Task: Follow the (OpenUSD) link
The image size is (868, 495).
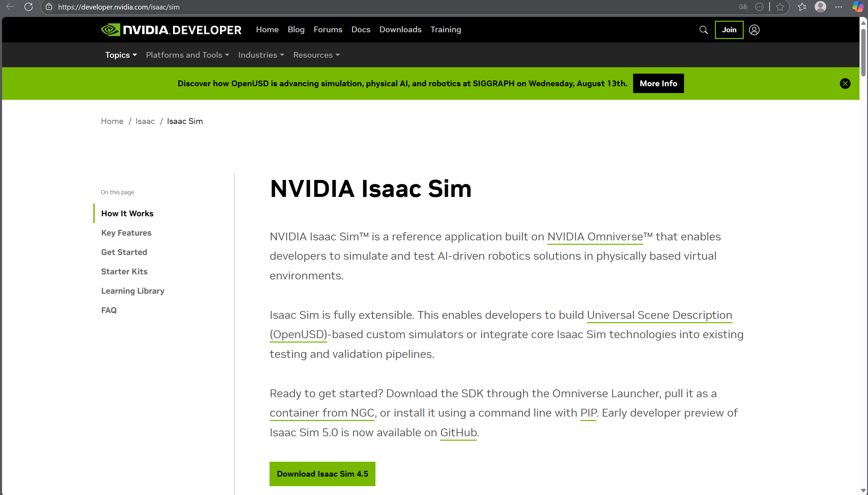Action: point(298,334)
